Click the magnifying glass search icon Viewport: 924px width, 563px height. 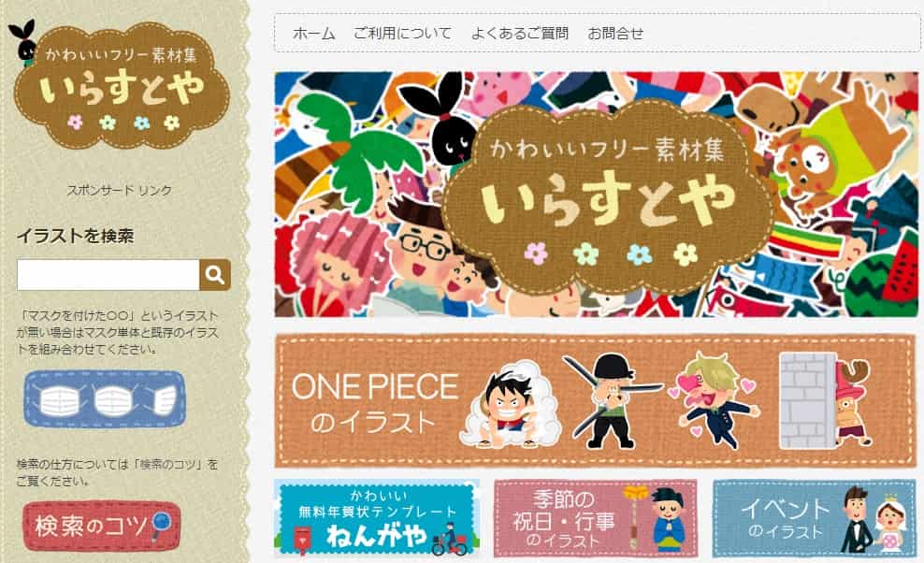click(x=215, y=275)
